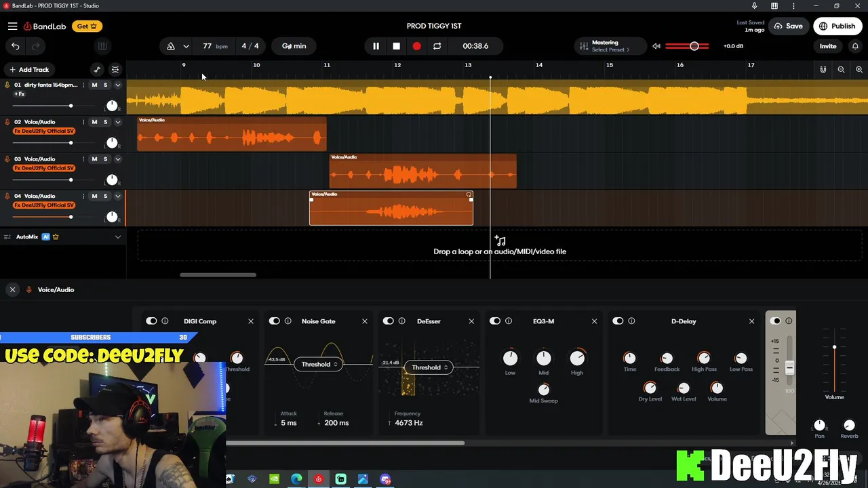Select the Voice/Audio clip on track 04
This screenshot has width=868, height=488.
(x=391, y=208)
